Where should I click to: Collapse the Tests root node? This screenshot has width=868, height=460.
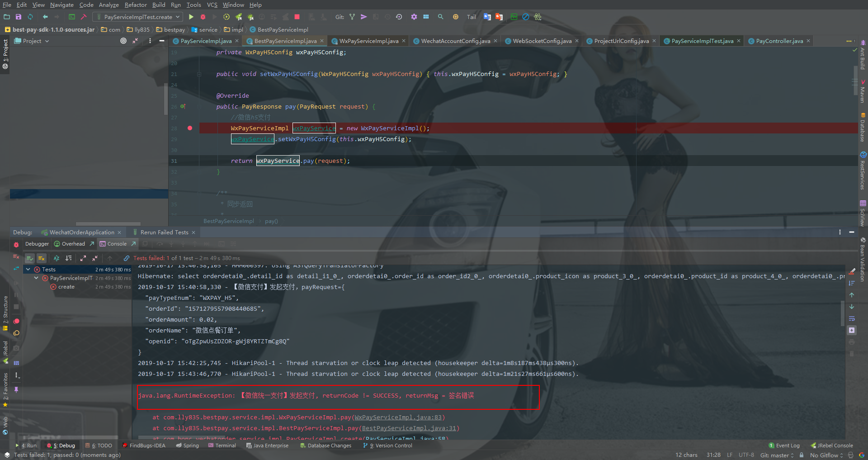pyautogui.click(x=28, y=269)
